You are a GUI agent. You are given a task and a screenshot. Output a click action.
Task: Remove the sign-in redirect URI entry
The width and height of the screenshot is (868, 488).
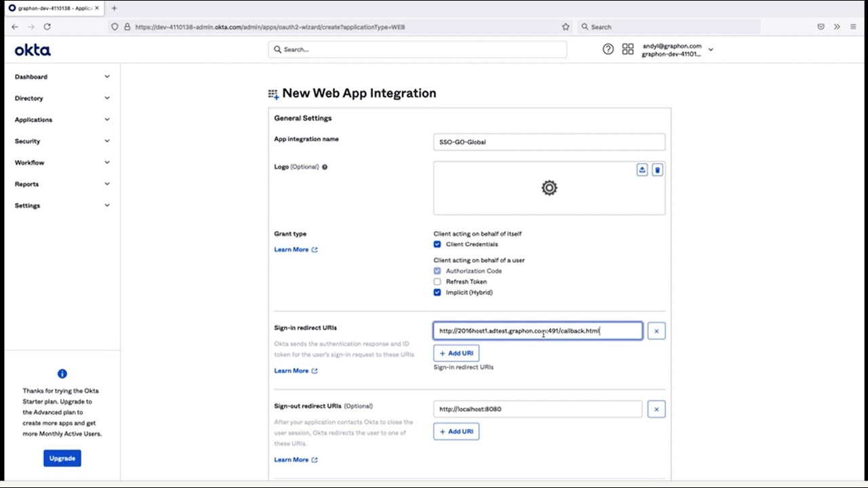point(656,331)
